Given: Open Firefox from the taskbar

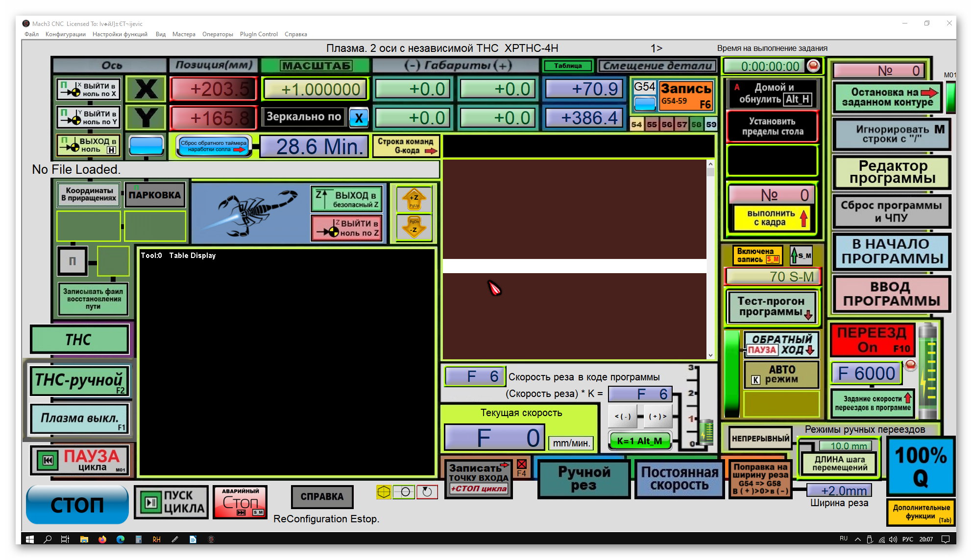Looking at the screenshot, I should (102, 539).
